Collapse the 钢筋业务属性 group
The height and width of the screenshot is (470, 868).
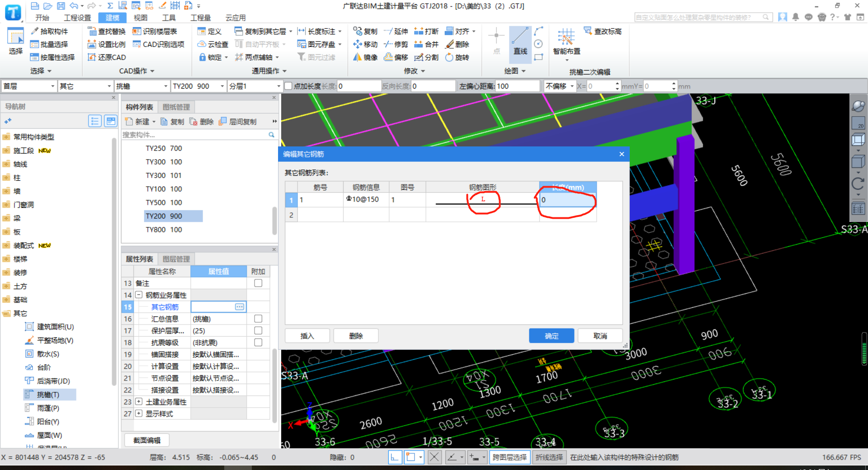click(x=139, y=295)
